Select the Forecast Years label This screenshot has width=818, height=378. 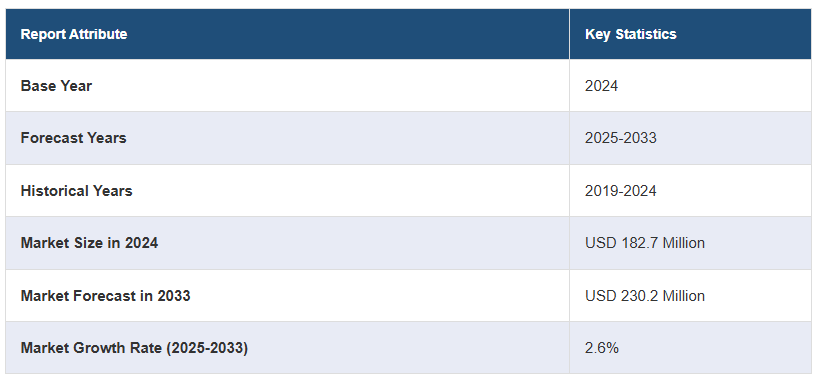(x=74, y=138)
